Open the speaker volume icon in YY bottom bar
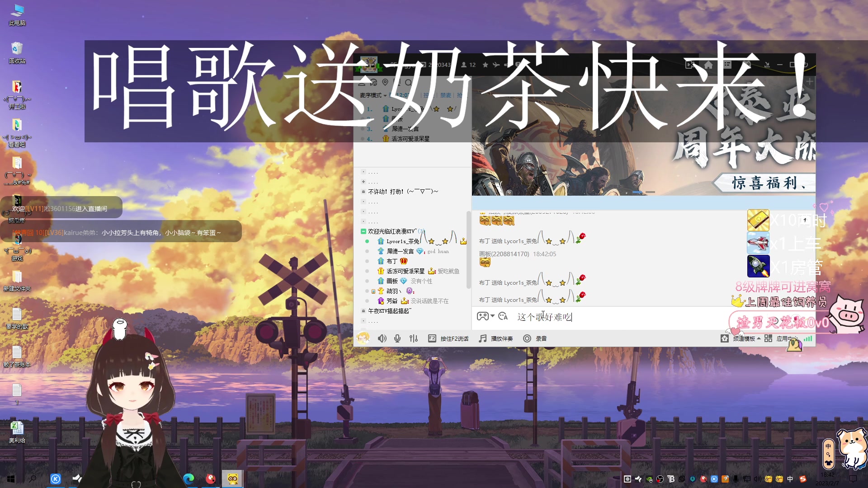The width and height of the screenshot is (868, 488). pos(382,338)
